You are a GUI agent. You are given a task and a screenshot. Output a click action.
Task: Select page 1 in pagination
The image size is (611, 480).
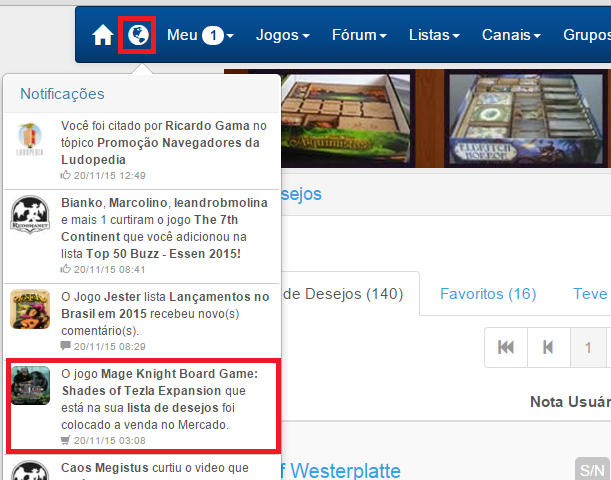pyautogui.click(x=589, y=347)
